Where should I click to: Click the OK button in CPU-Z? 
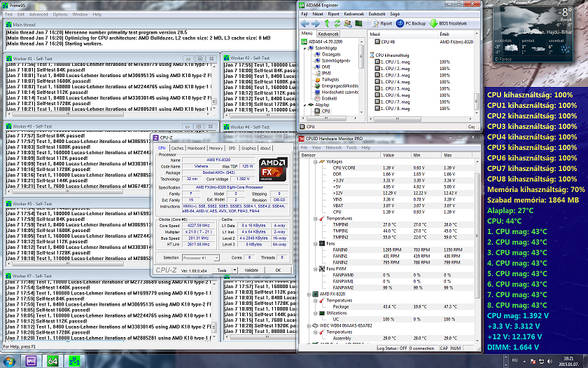tap(278, 270)
